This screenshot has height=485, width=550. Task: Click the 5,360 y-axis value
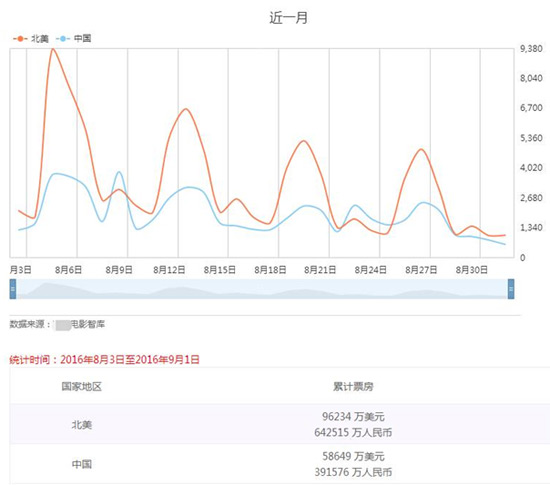point(531,138)
